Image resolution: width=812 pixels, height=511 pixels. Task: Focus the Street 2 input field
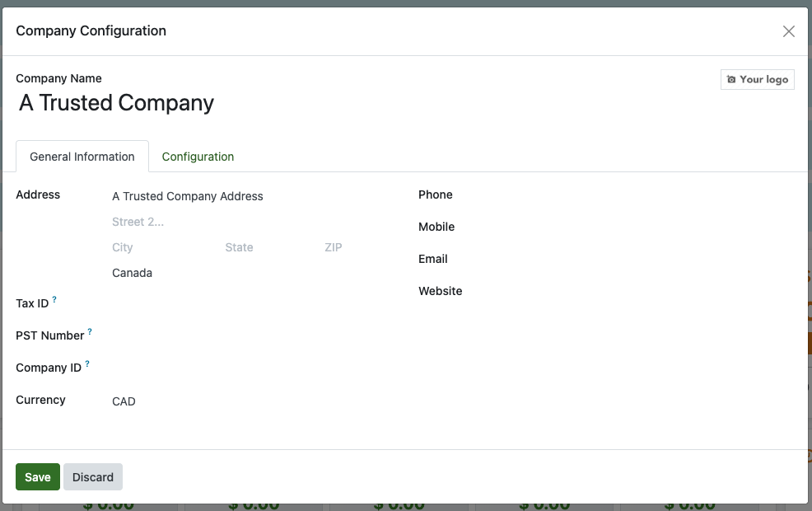(247, 222)
